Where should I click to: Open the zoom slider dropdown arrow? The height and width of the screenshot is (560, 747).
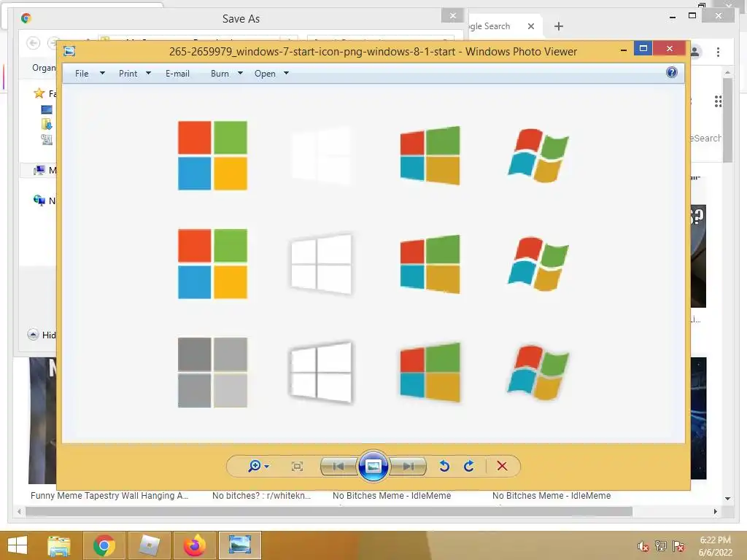coord(267,467)
